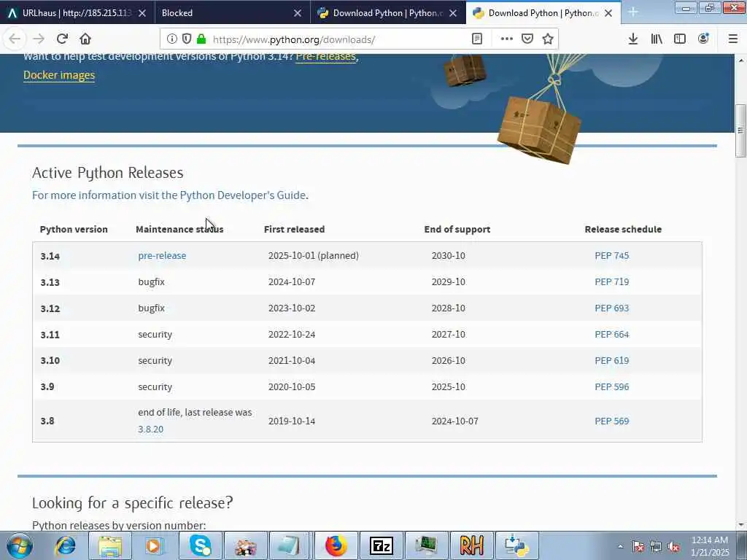Image resolution: width=747 pixels, height=560 pixels.
Task: Open the Docker images link
Action: pyautogui.click(x=59, y=75)
